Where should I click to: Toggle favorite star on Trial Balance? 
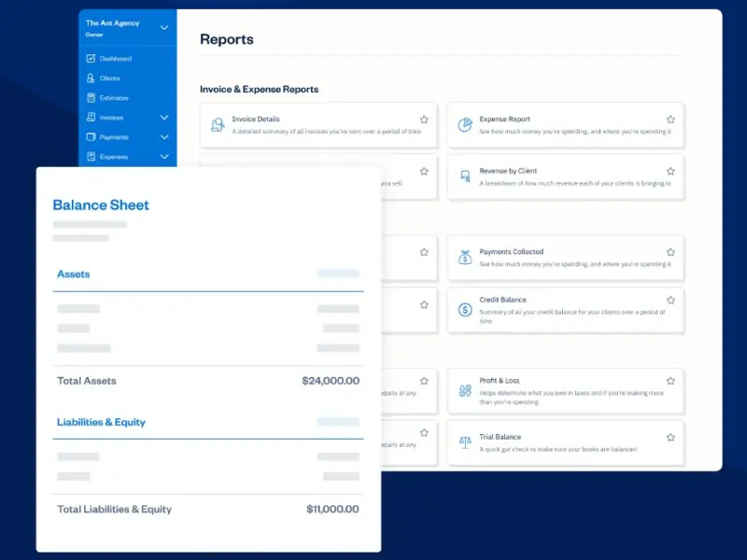click(670, 437)
